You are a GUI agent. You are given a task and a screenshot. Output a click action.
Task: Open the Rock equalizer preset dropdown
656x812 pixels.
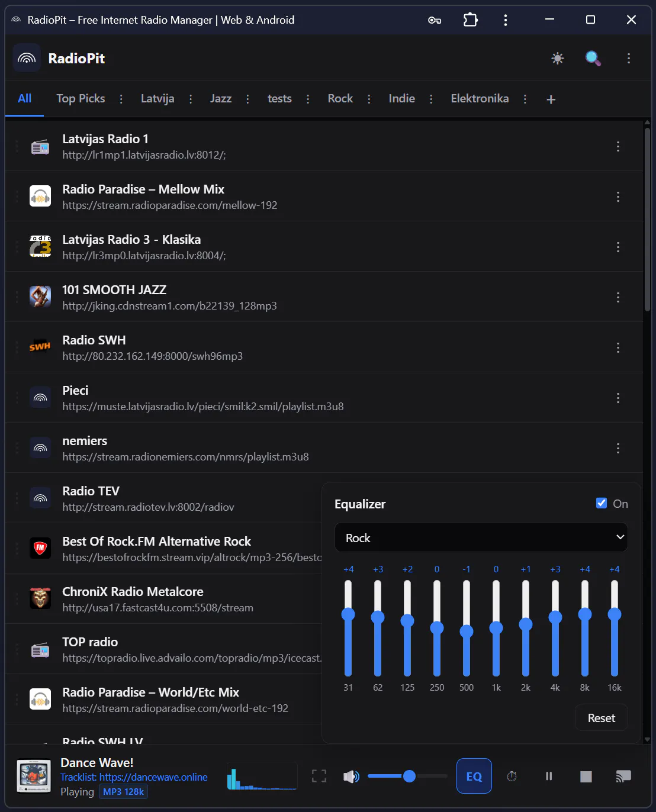pos(481,537)
